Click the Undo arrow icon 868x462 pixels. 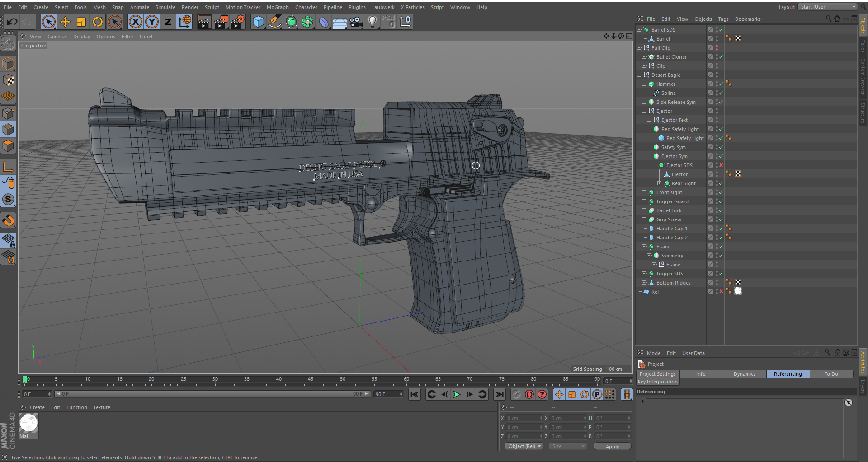pyautogui.click(x=12, y=22)
